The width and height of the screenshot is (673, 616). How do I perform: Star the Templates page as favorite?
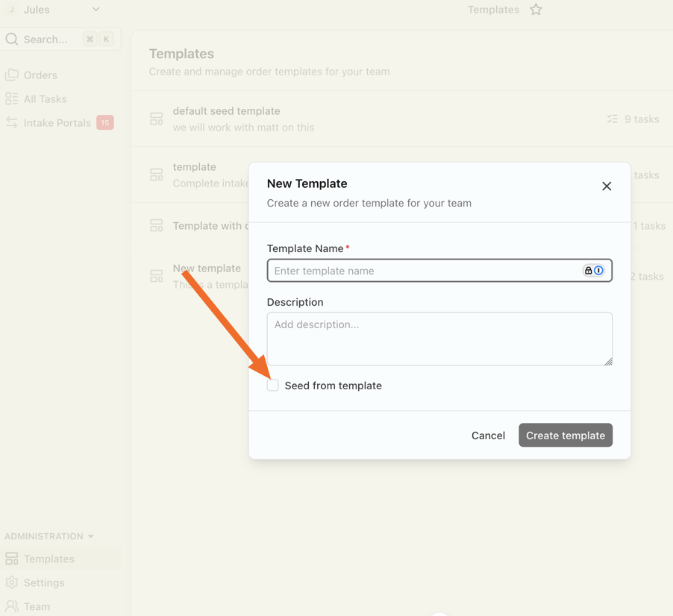536,10
